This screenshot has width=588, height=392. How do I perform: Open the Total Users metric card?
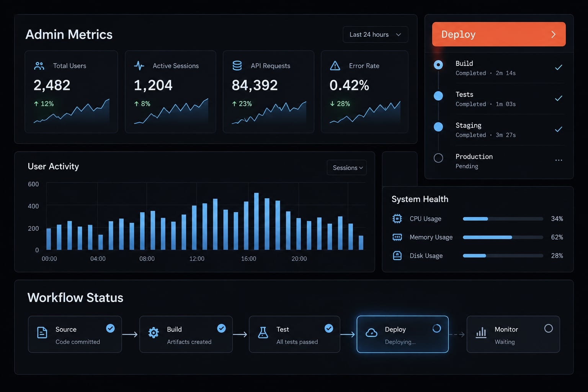coord(71,92)
